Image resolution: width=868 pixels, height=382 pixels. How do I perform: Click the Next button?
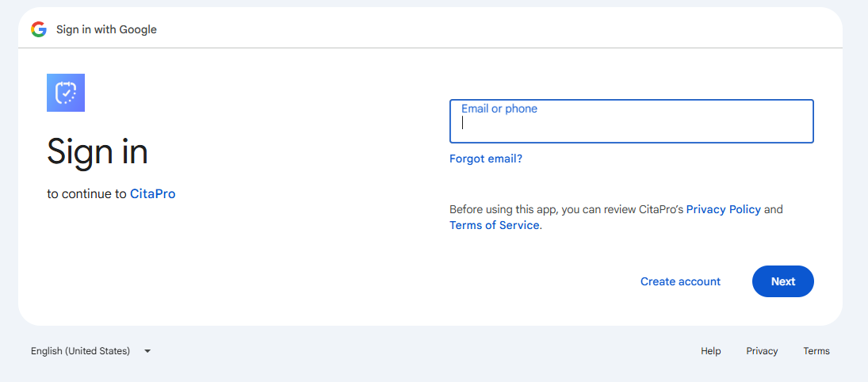(x=782, y=281)
